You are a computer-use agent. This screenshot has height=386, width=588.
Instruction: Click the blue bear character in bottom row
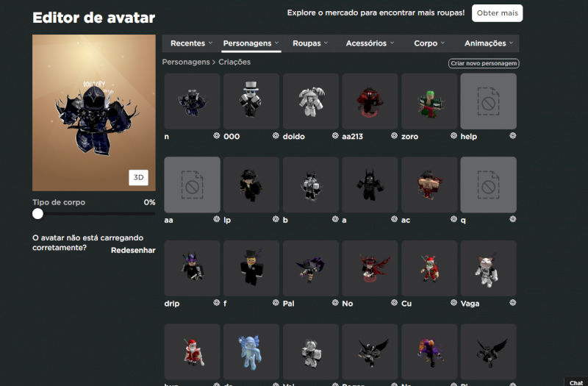point(251,352)
